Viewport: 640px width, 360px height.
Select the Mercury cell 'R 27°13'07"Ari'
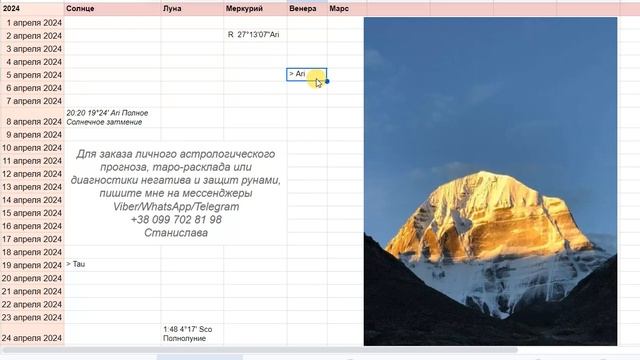pos(255,35)
